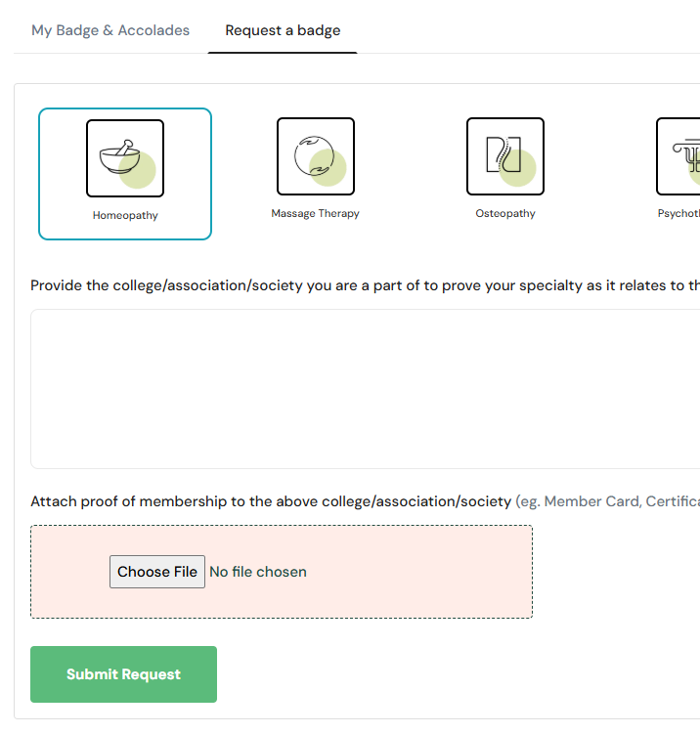The width and height of the screenshot is (700, 734).
Task: Click the Osteopathy label text
Action: [x=504, y=213]
